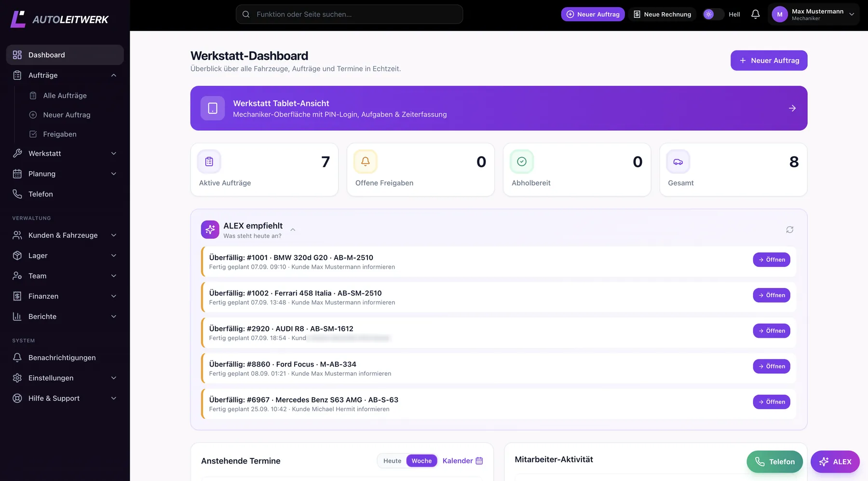Click the search magnifier icon
The image size is (868, 481).
pos(246,14)
